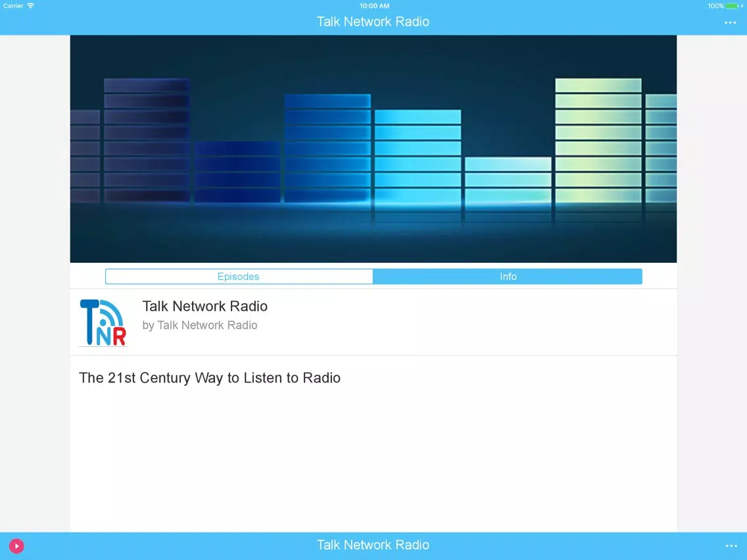
Task: Click the Carrier label in status bar
Action: pos(13,6)
